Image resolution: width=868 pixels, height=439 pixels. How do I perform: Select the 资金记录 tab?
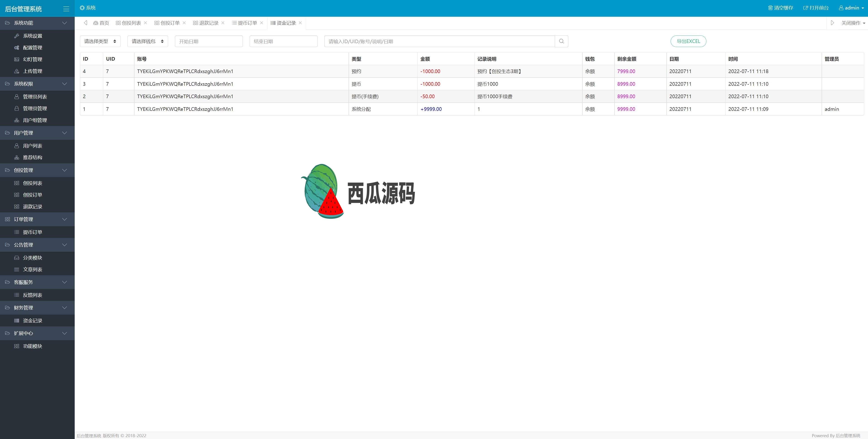pos(283,23)
